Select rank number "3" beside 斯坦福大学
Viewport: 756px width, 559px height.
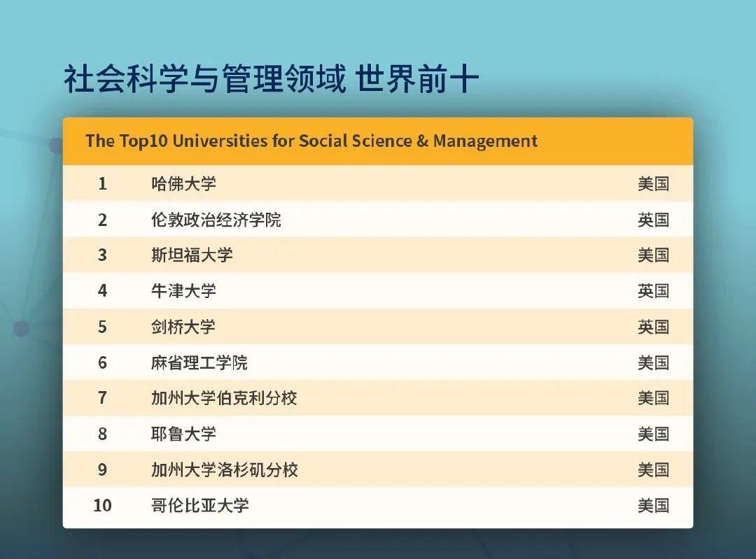tap(102, 255)
